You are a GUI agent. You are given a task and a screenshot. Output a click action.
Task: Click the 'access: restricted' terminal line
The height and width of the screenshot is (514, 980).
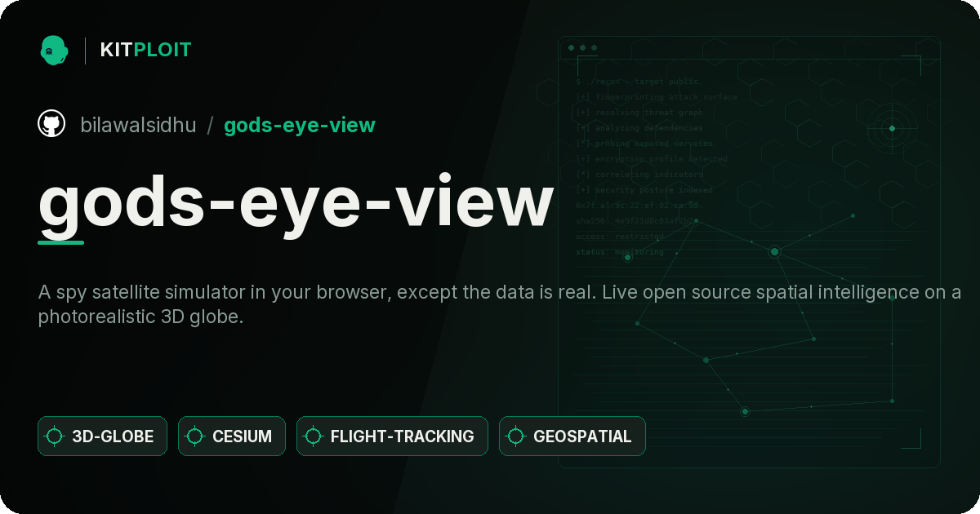pos(620,237)
